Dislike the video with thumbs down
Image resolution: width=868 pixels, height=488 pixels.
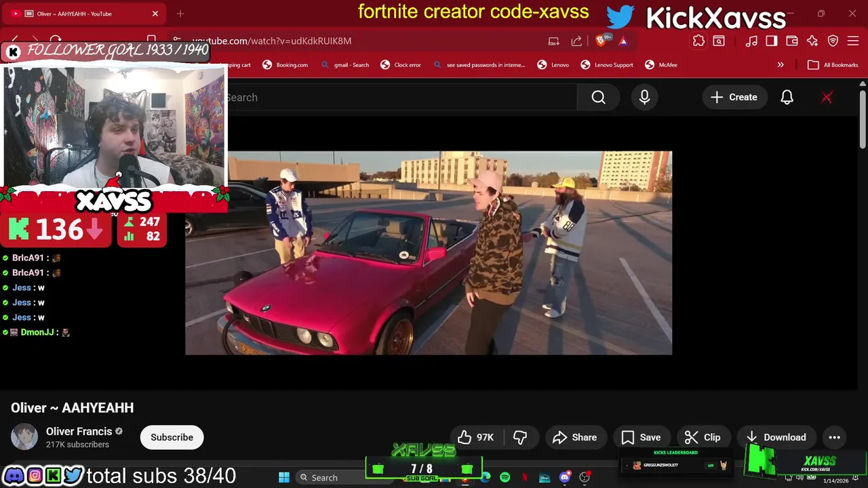coord(520,437)
